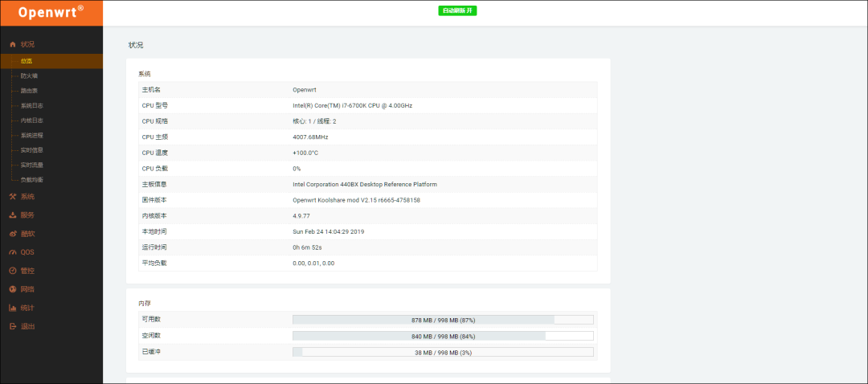Click the Openwrt logo header
Viewport: 868px width, 384px height.
click(x=51, y=13)
